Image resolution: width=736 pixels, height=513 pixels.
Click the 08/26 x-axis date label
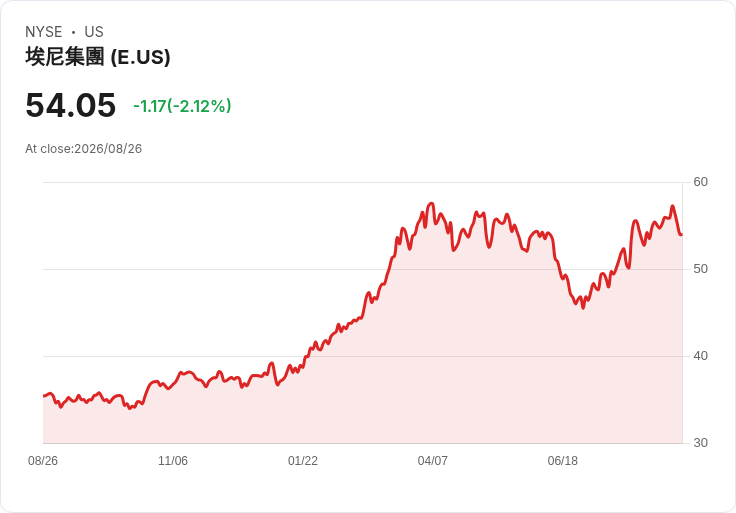click(x=43, y=461)
